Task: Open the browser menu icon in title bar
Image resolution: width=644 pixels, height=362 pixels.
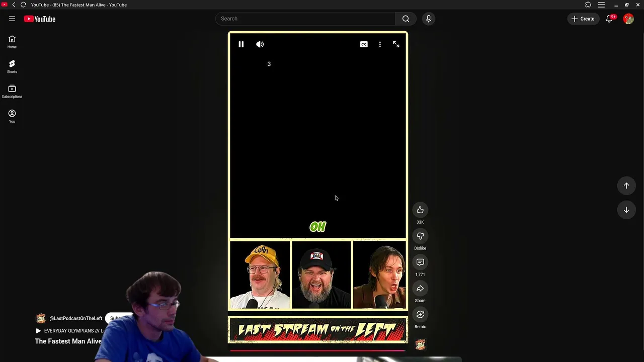Action: 601,5
